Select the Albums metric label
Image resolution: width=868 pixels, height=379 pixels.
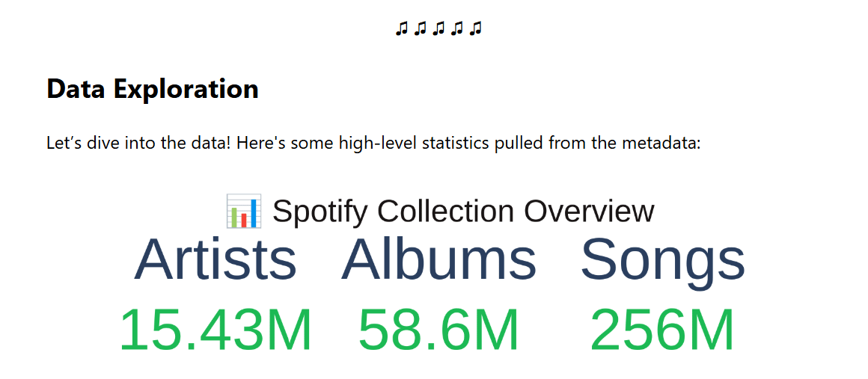438,259
